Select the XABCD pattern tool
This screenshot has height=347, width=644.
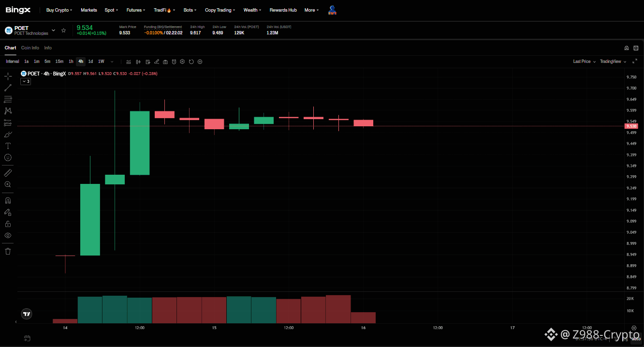(8, 111)
